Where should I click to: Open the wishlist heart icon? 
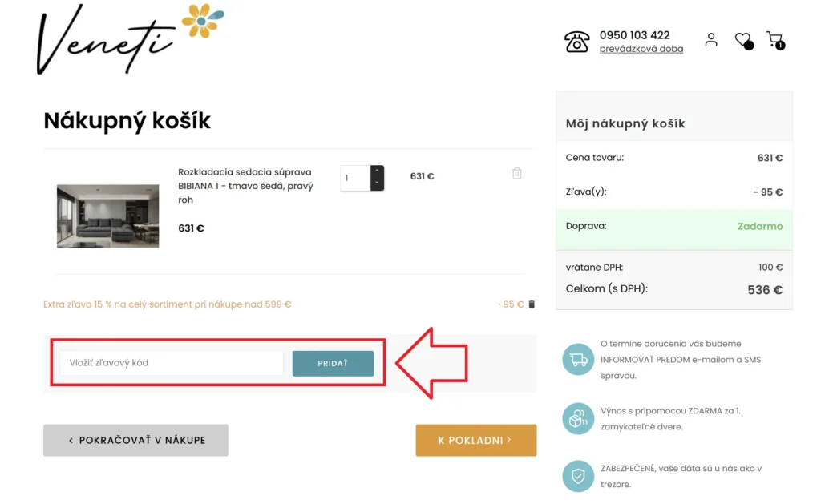coord(743,40)
